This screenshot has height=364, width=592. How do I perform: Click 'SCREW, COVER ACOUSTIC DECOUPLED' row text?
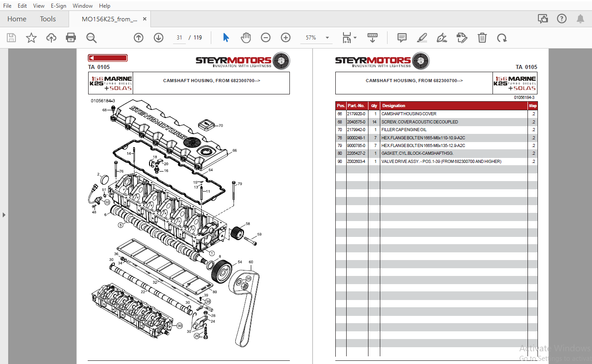420,122
